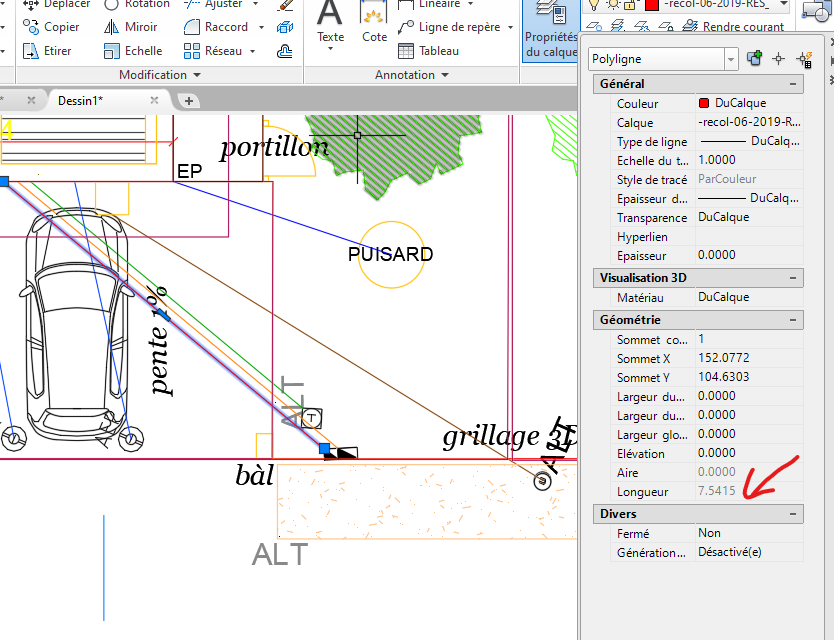
Task: Click the red Couleur DuCalque swatch
Action: pyautogui.click(x=704, y=104)
